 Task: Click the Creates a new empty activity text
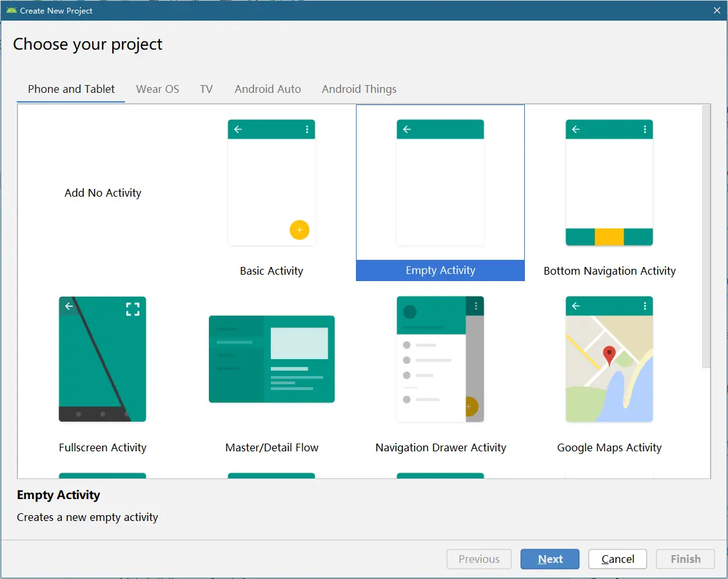click(88, 517)
